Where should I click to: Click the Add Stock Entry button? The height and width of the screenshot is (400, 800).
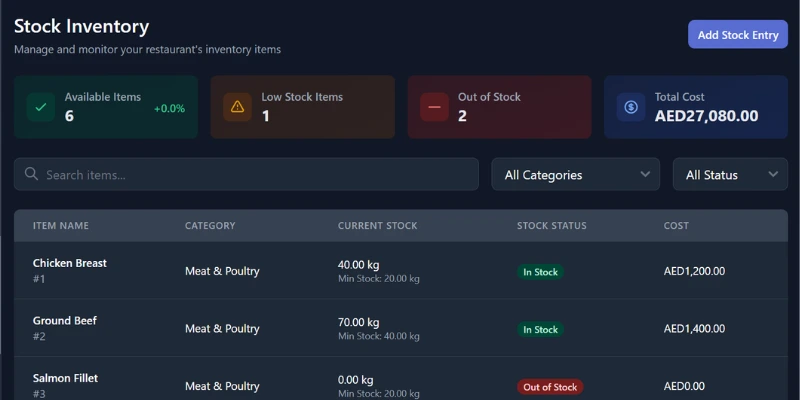(737, 35)
